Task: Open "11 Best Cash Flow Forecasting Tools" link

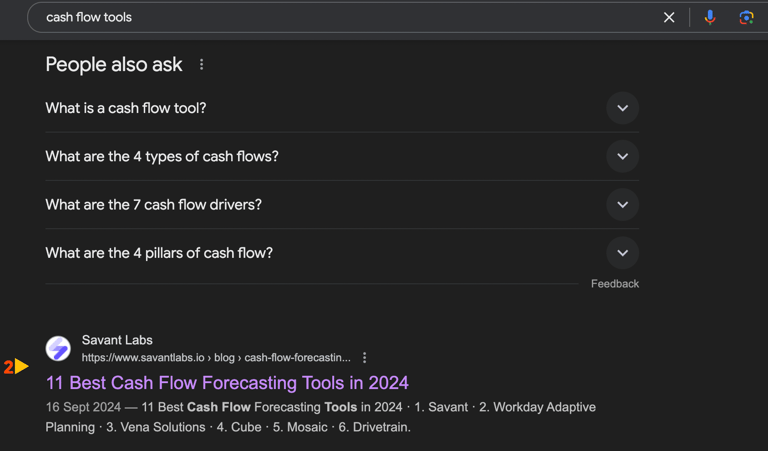Action: pos(227,383)
